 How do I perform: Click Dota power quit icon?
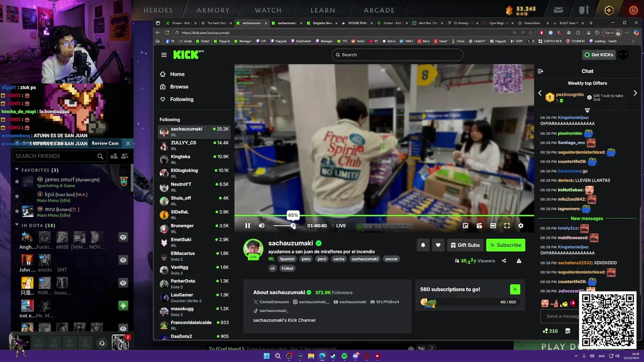click(633, 10)
